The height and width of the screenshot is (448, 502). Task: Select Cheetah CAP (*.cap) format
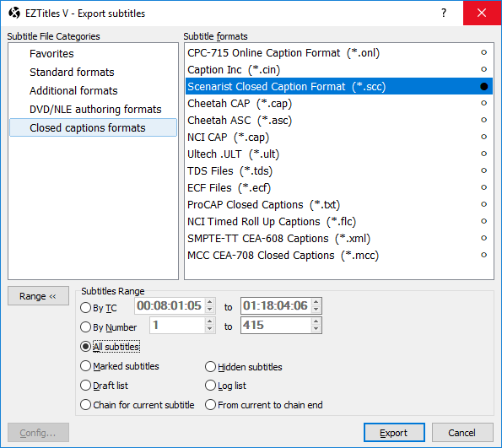(338, 103)
